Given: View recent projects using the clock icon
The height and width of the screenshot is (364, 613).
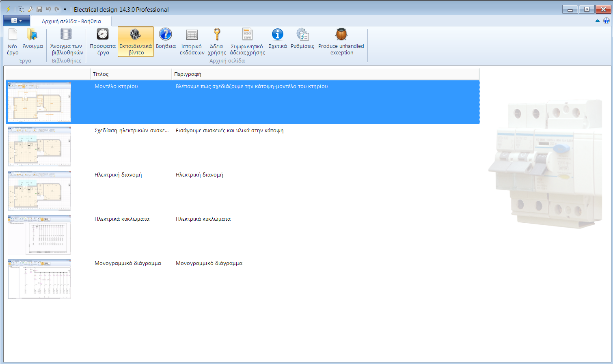Looking at the screenshot, I should 102,41.
